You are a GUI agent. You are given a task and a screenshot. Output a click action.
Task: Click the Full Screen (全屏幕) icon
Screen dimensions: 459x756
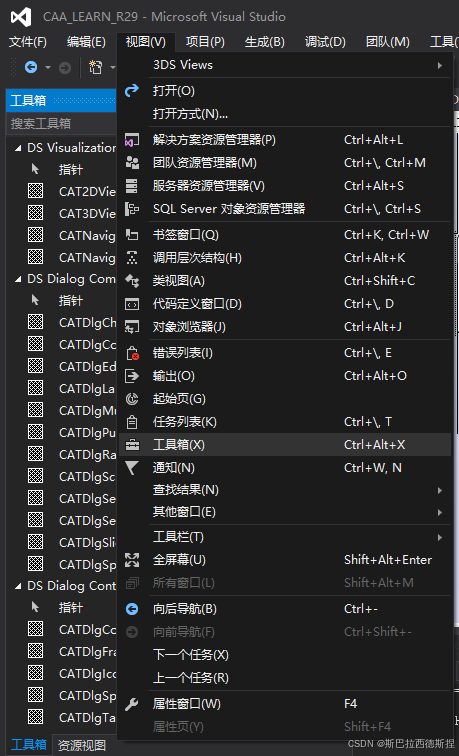[x=132, y=560]
